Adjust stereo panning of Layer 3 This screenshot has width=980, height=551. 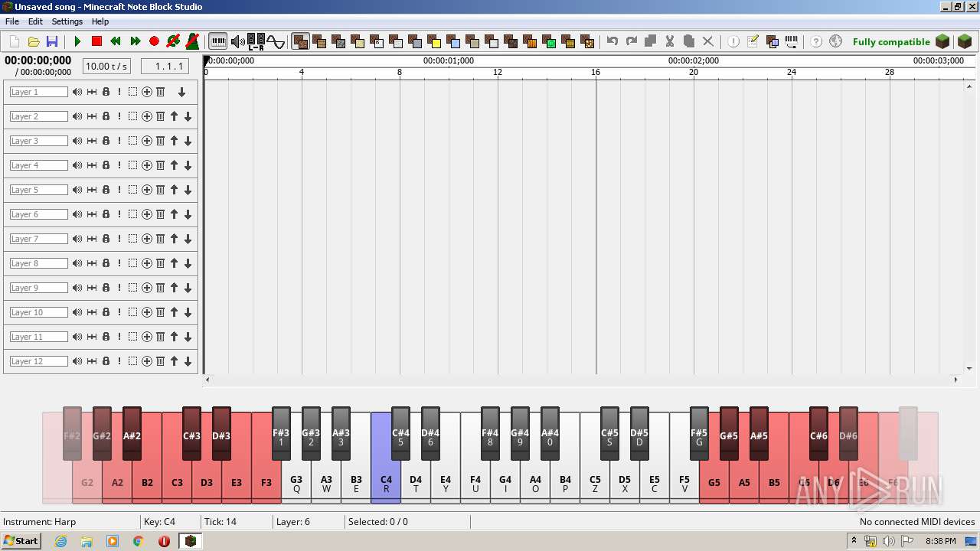[x=92, y=141]
